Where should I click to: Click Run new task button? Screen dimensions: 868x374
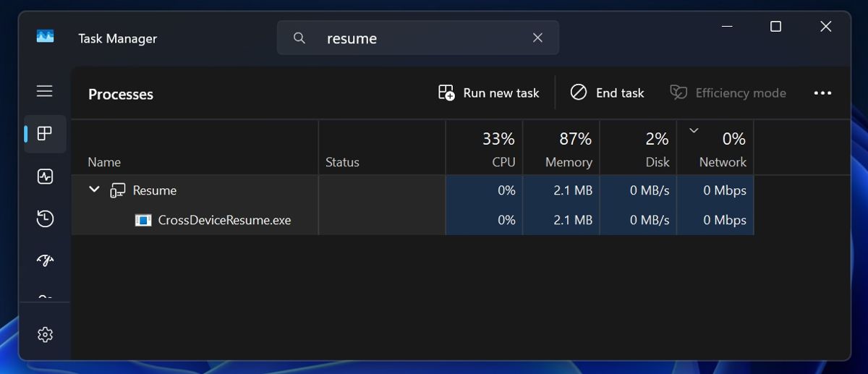[489, 93]
